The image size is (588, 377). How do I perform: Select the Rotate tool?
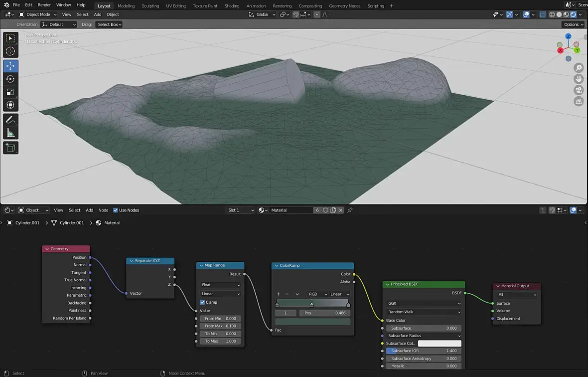click(10, 79)
